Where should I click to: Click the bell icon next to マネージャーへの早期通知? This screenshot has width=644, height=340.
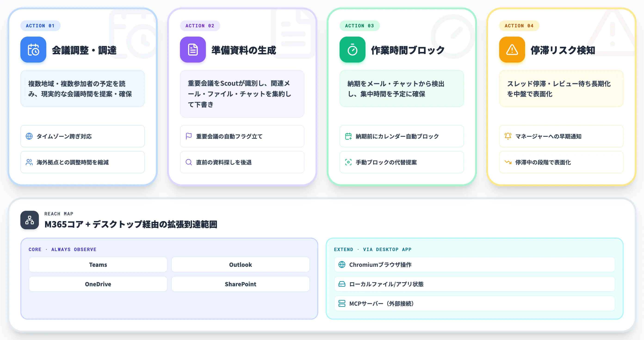pos(508,136)
